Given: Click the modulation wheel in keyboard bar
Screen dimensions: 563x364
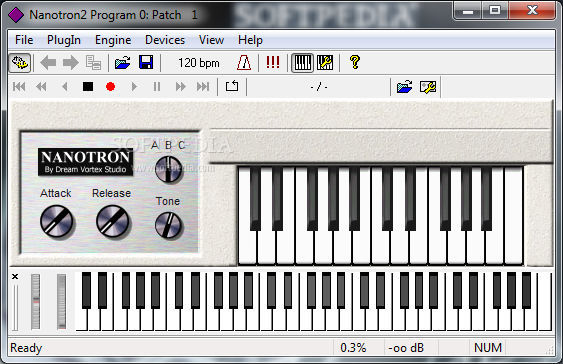Looking at the screenshot, I should [61, 302].
